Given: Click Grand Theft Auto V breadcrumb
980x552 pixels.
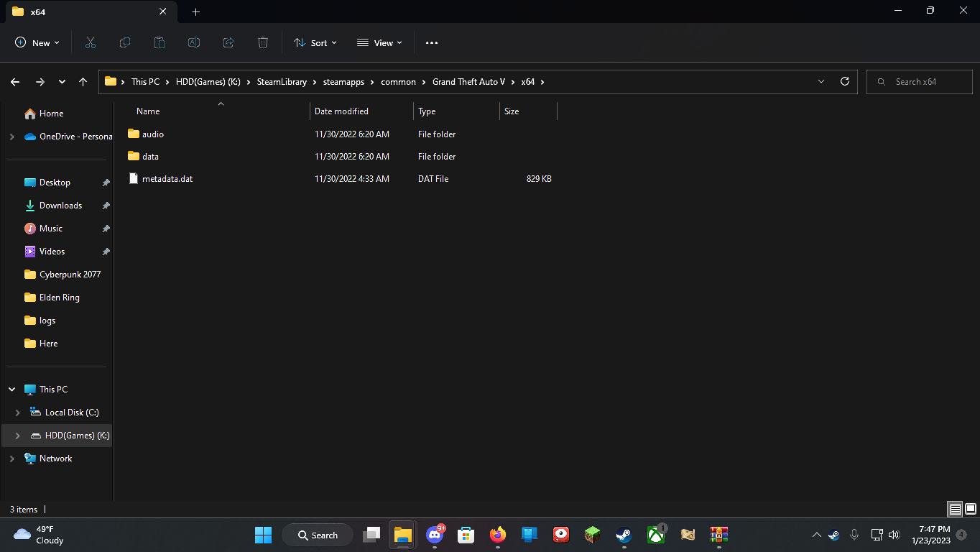Looking at the screenshot, I should [x=469, y=82].
